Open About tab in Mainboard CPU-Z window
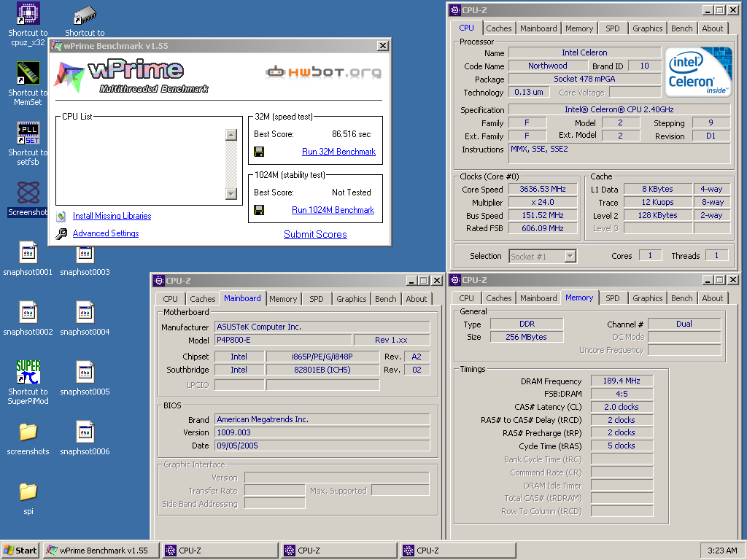The height and width of the screenshot is (560, 747). [416, 299]
